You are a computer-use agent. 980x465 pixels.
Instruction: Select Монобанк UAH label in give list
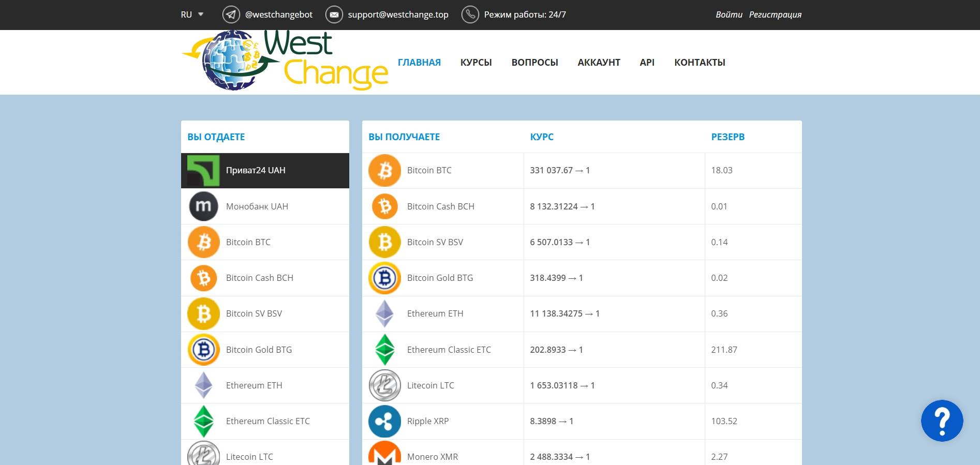pos(257,206)
